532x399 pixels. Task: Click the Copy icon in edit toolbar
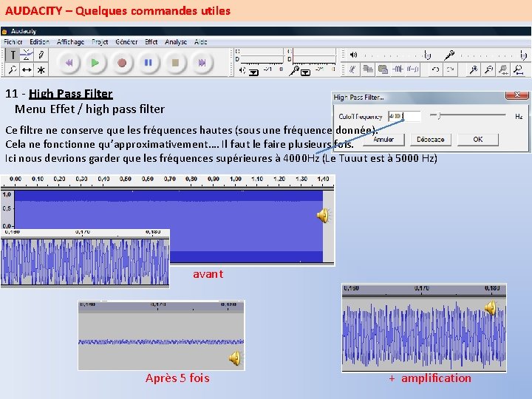pos(368,69)
